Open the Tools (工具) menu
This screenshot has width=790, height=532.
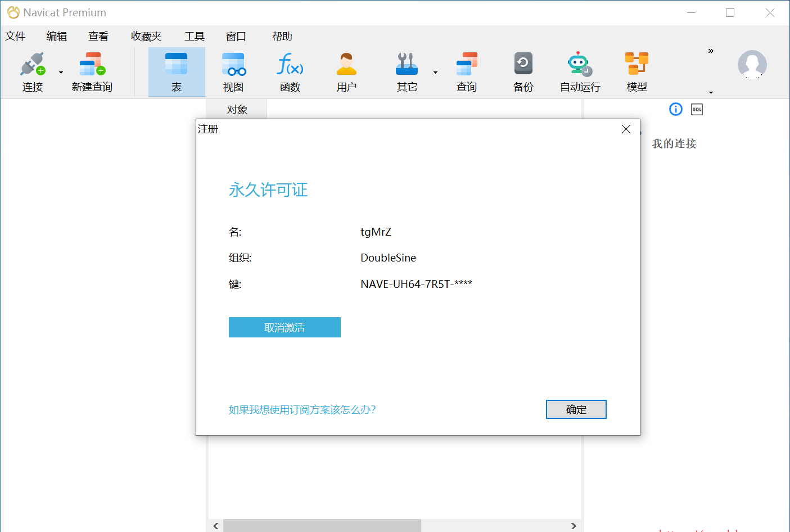[x=195, y=37]
